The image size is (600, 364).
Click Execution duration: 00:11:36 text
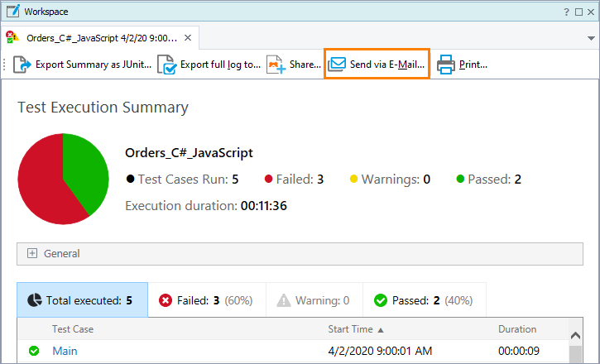tap(206, 206)
